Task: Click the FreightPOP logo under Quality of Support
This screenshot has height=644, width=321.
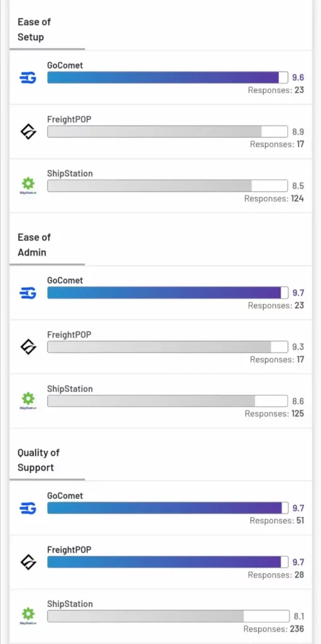Action: (28, 562)
